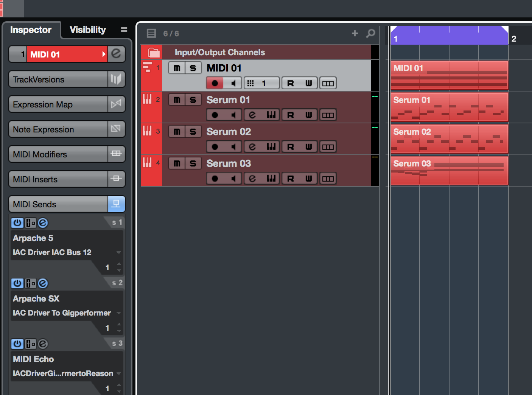Collapse the MIDI Sends inspector section

tap(59, 204)
